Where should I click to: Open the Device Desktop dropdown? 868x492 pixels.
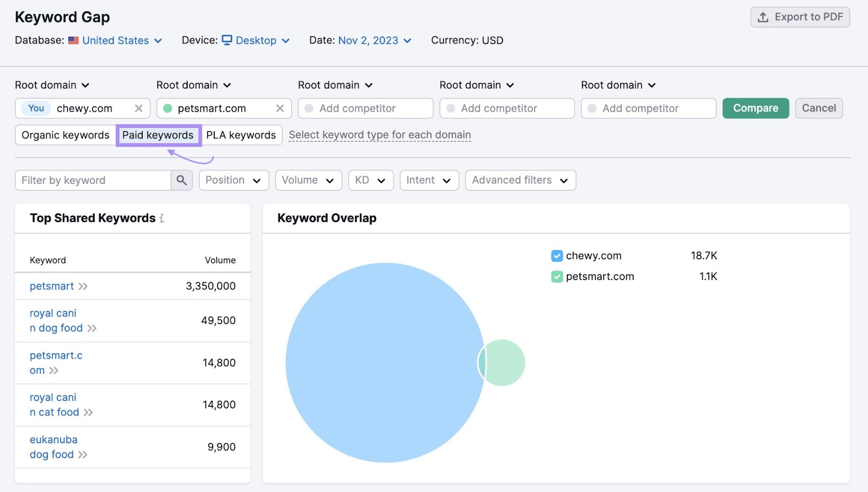pos(256,41)
